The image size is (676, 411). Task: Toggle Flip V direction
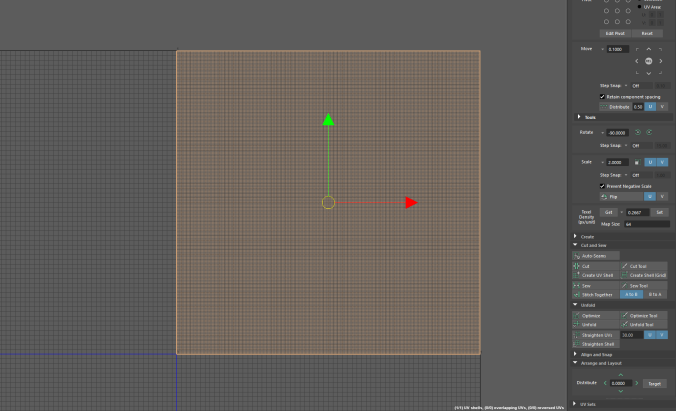tap(662, 197)
